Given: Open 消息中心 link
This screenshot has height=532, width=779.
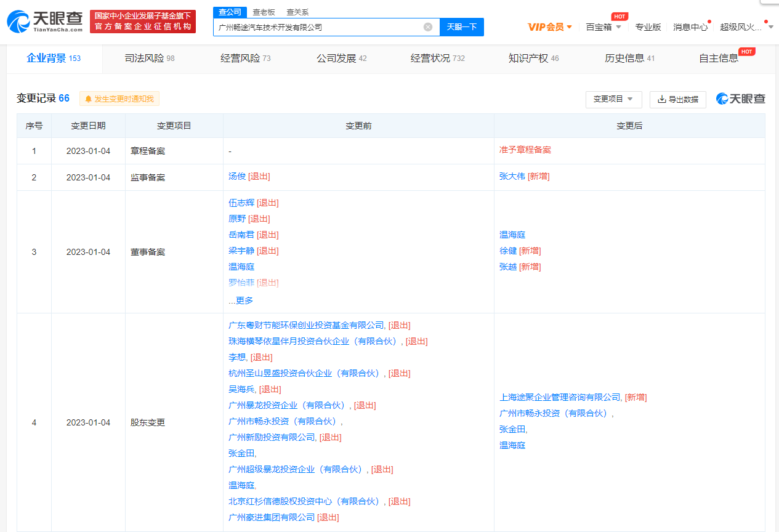Looking at the screenshot, I should (690, 27).
